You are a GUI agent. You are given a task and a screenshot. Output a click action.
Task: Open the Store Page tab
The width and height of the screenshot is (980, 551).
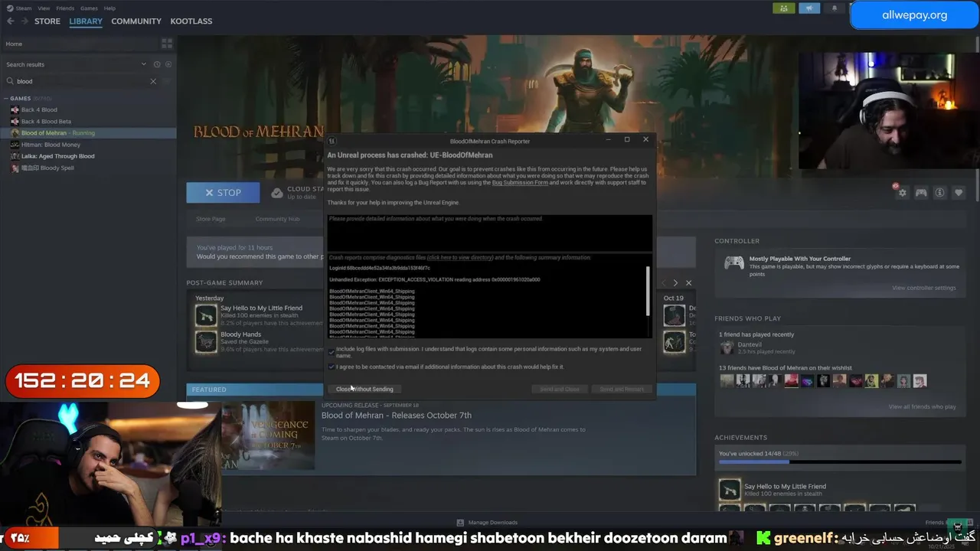coord(211,219)
